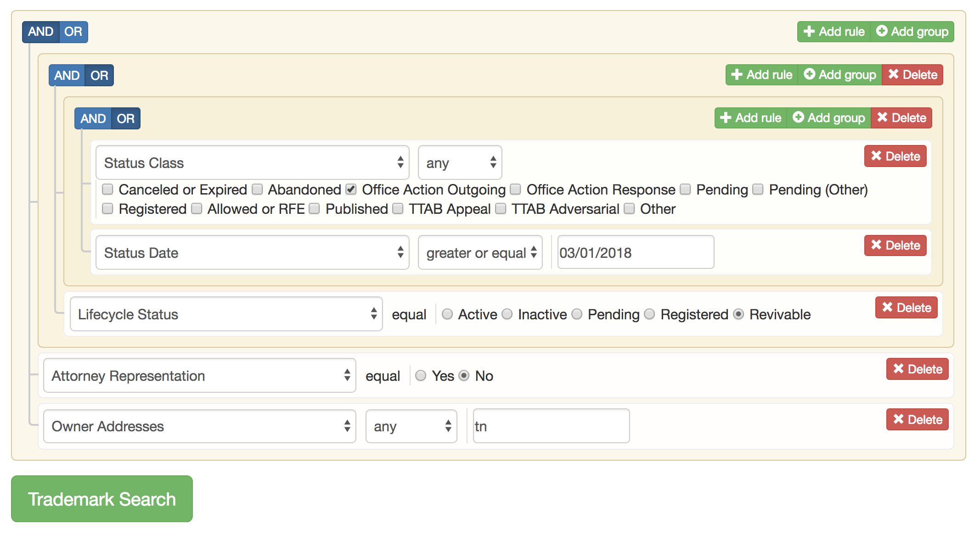Switch the innermost group to AND
980x535 pixels.
tap(93, 118)
